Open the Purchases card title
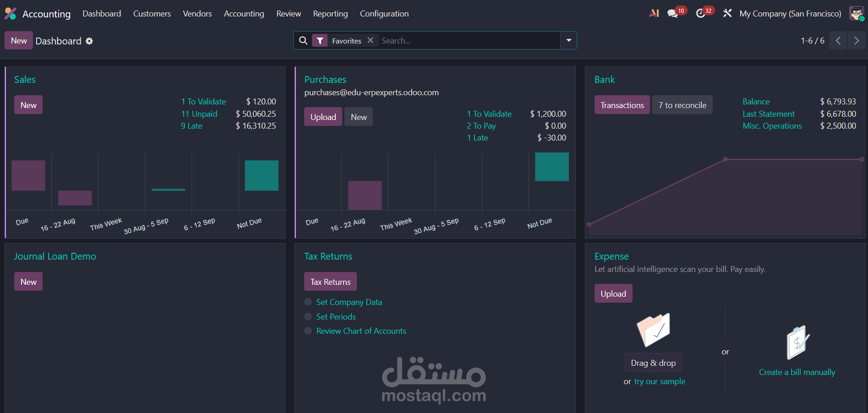The image size is (868, 413). (325, 80)
